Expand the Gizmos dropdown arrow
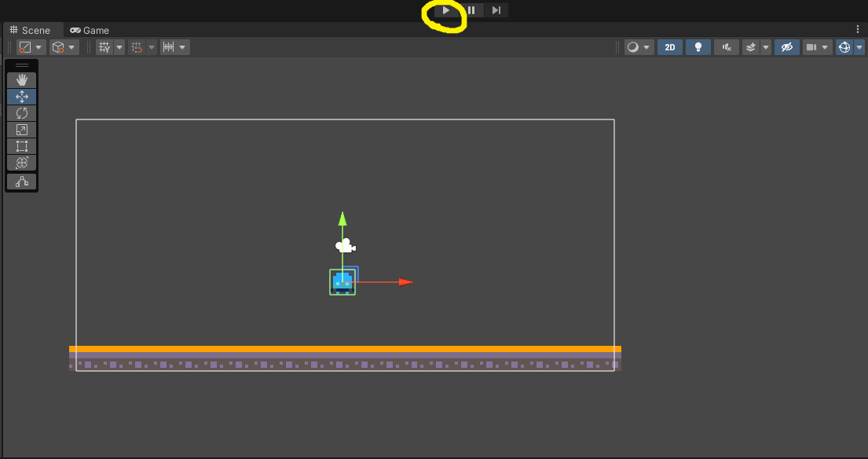868x459 pixels. coord(859,48)
